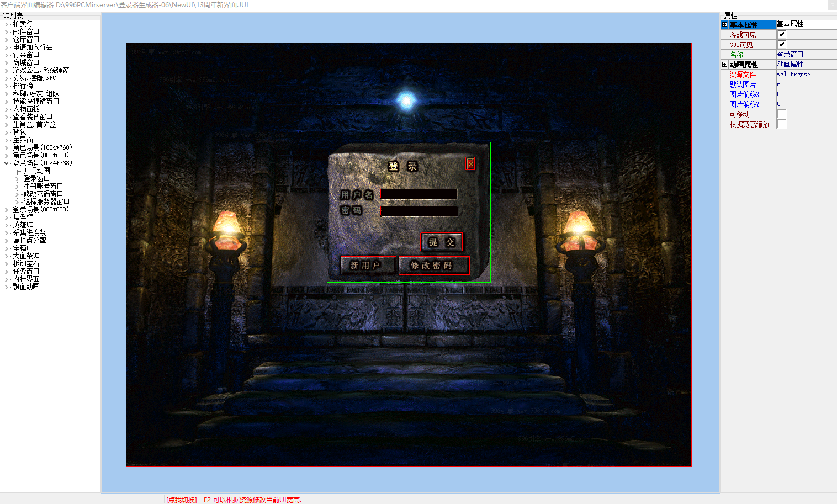Screen dimensions: 837x504
Task: Collapse the 登录场景(1024*768) tree node
Action: click(x=7, y=163)
